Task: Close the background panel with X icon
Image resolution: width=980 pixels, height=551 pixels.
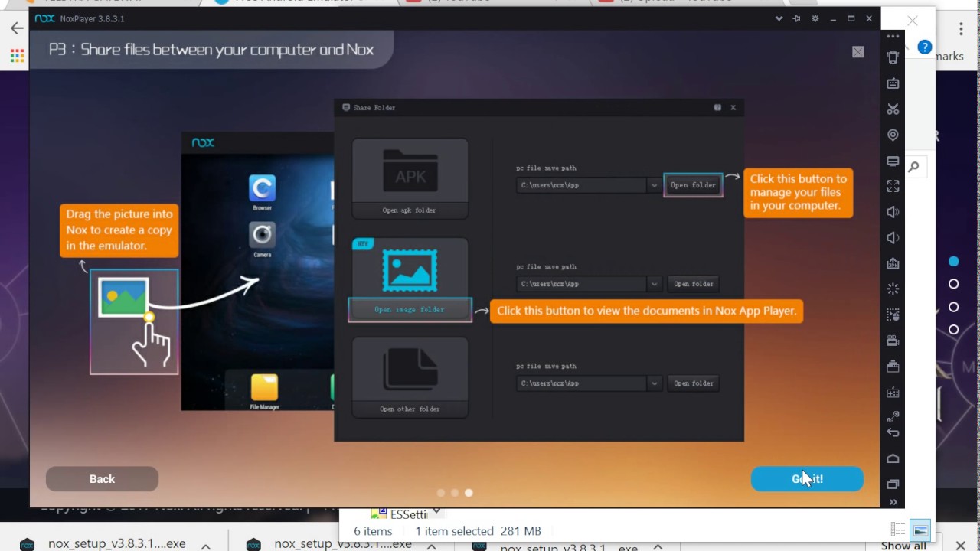Action: [913, 21]
